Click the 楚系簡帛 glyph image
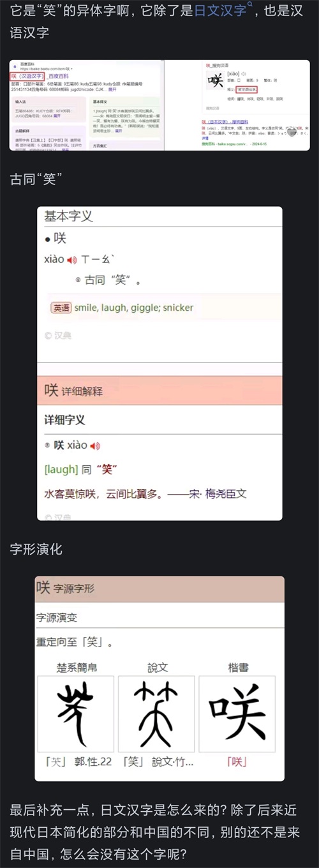 [x=75, y=714]
